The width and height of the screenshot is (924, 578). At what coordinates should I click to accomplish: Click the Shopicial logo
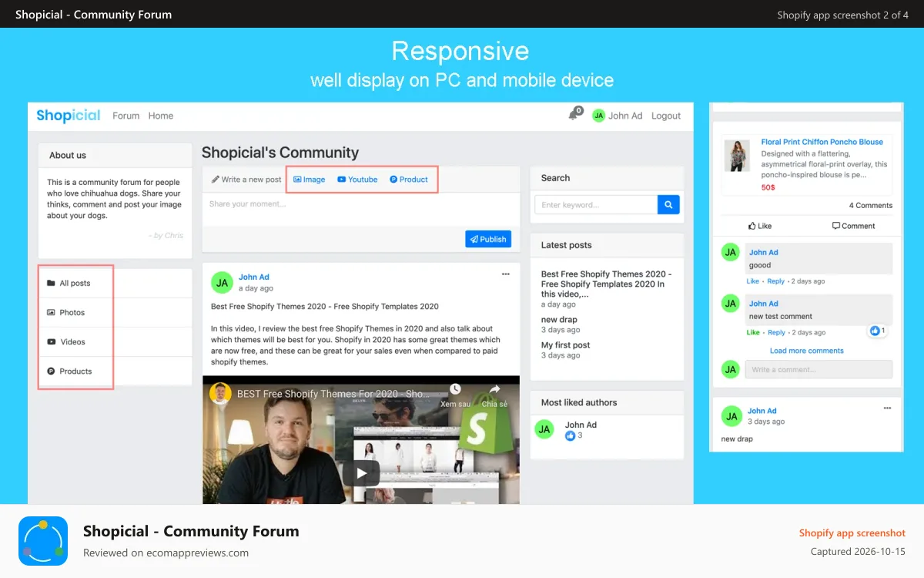69,116
